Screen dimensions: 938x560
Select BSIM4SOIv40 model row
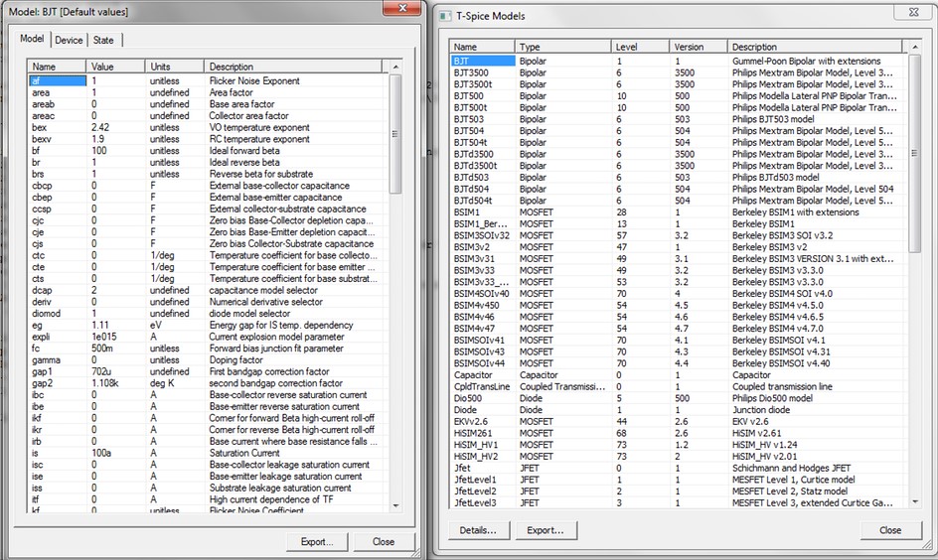tap(679, 294)
